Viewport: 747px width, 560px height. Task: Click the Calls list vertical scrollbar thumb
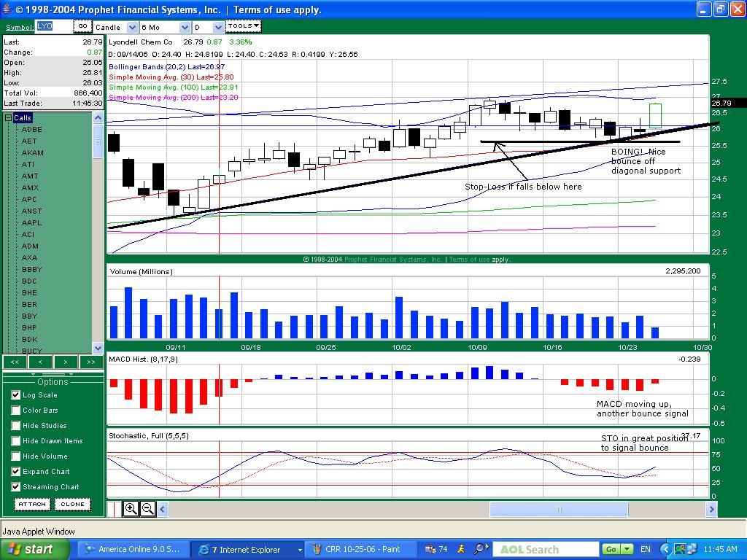point(98,141)
